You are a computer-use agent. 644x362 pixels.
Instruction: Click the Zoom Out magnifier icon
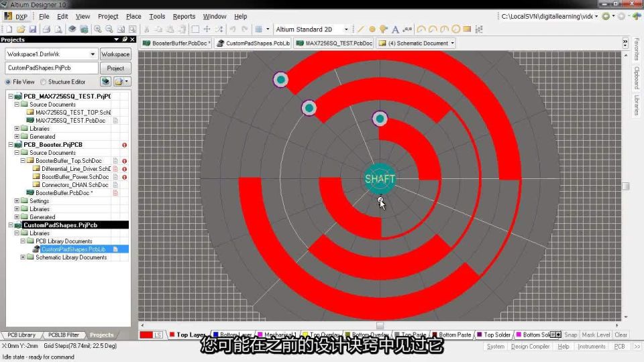click(109, 29)
